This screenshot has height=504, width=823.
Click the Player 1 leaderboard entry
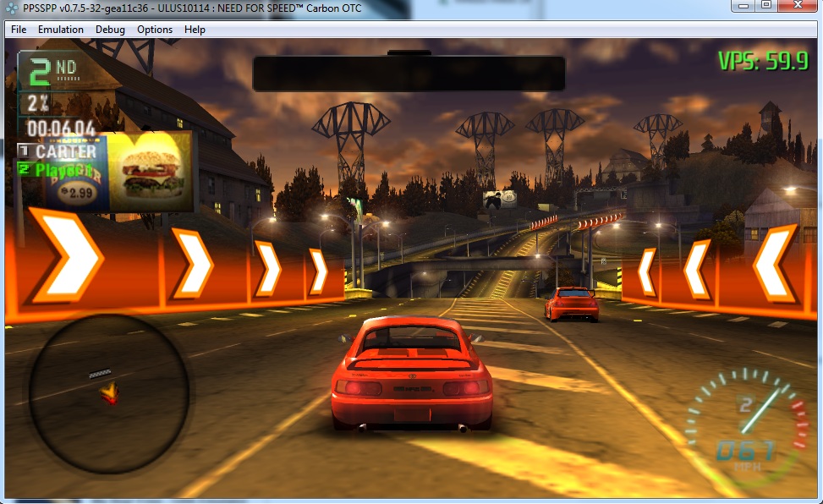(x=56, y=170)
